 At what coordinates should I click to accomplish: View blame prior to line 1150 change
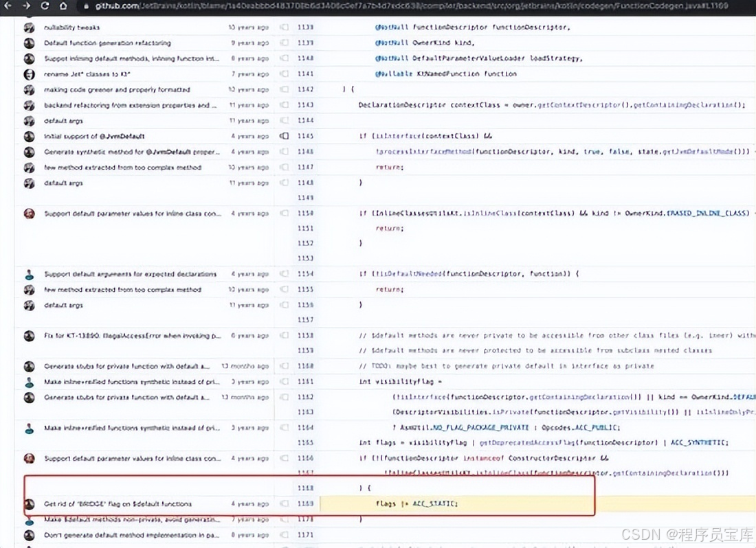click(x=285, y=214)
